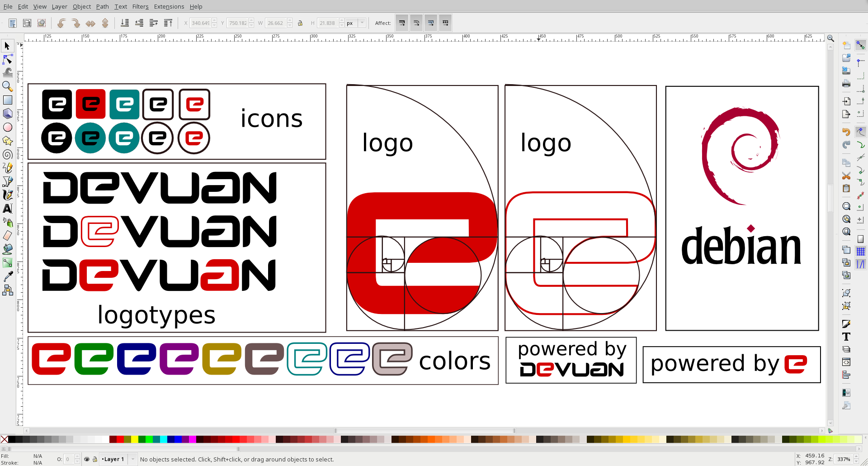Pick the 3D Box tool
This screenshot has width=868, height=466.
coord(7,114)
